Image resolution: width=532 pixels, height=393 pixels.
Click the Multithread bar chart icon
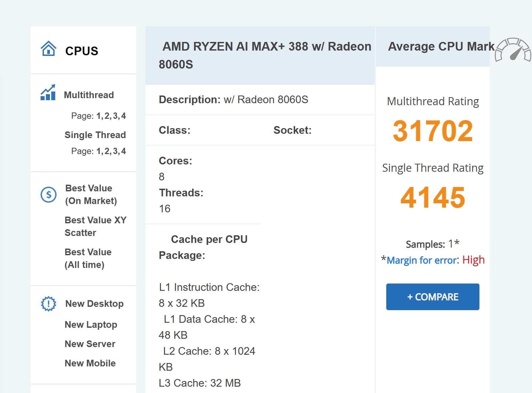point(48,93)
